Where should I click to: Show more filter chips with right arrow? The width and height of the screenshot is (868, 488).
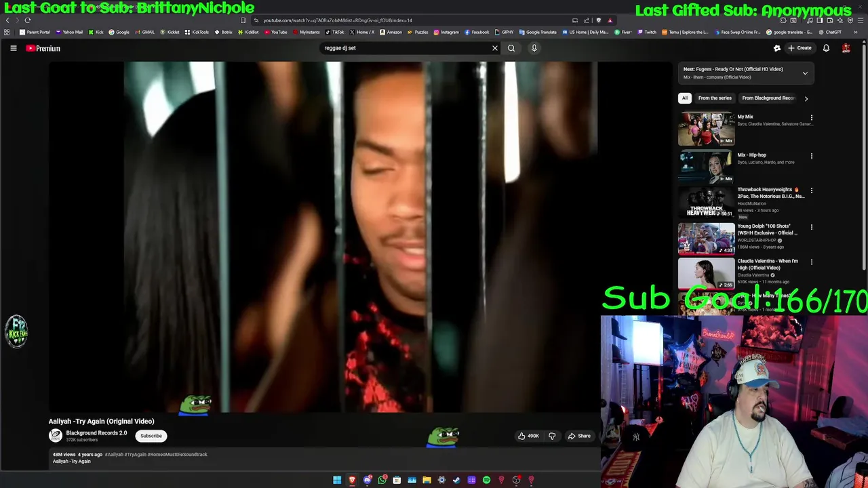(806, 98)
